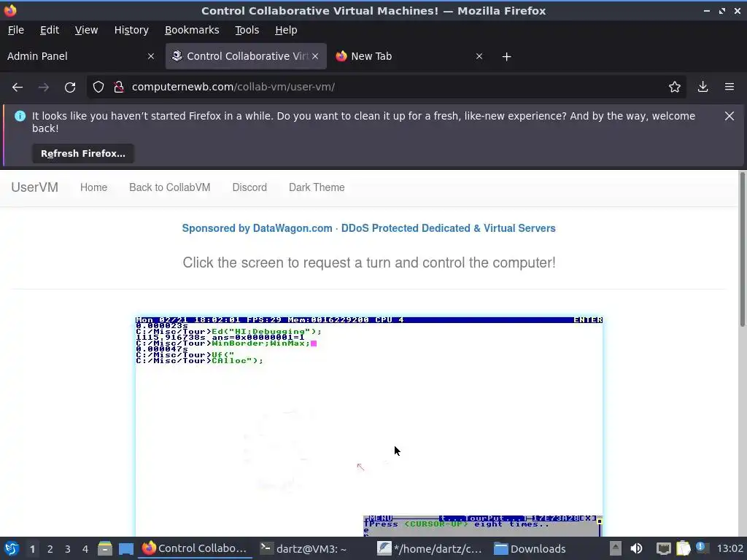The width and height of the screenshot is (747, 560).
Task: Click Back to CollabVM link
Action: coord(169,187)
